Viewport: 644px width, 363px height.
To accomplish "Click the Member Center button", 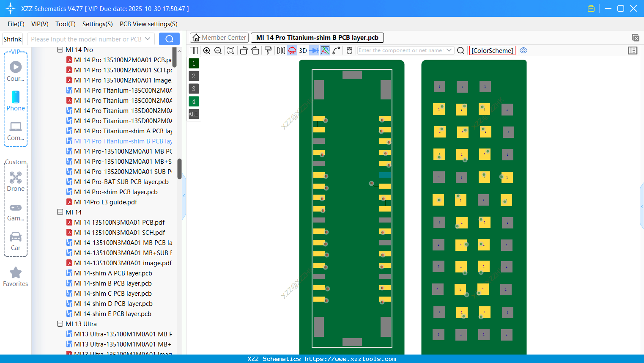I will coord(219,37).
